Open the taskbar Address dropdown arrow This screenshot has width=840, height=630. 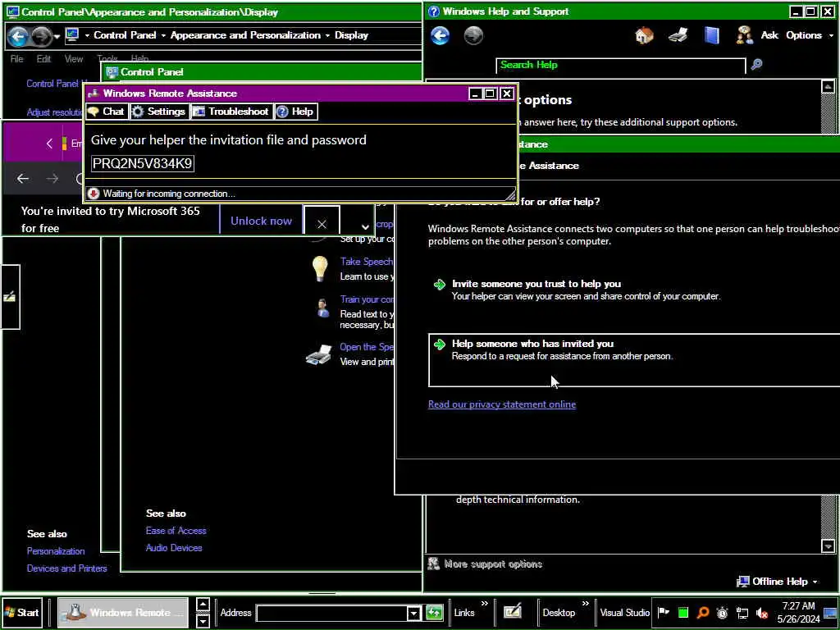click(413, 614)
